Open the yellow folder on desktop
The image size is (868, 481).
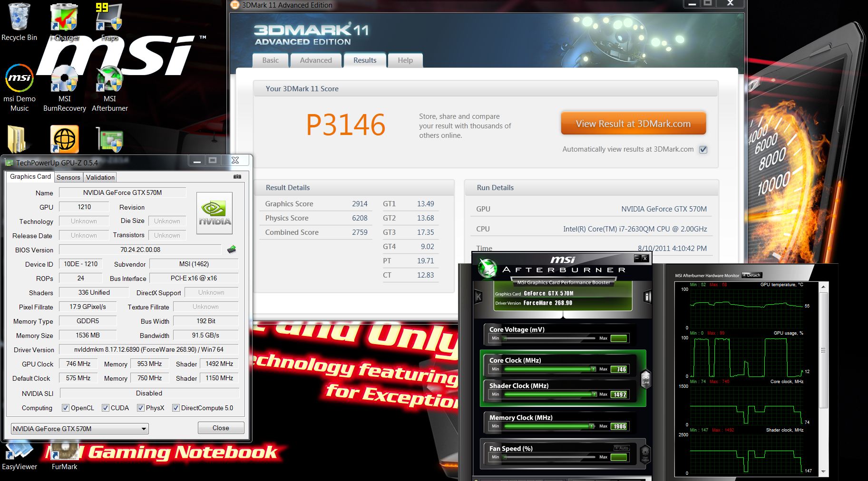[x=17, y=139]
